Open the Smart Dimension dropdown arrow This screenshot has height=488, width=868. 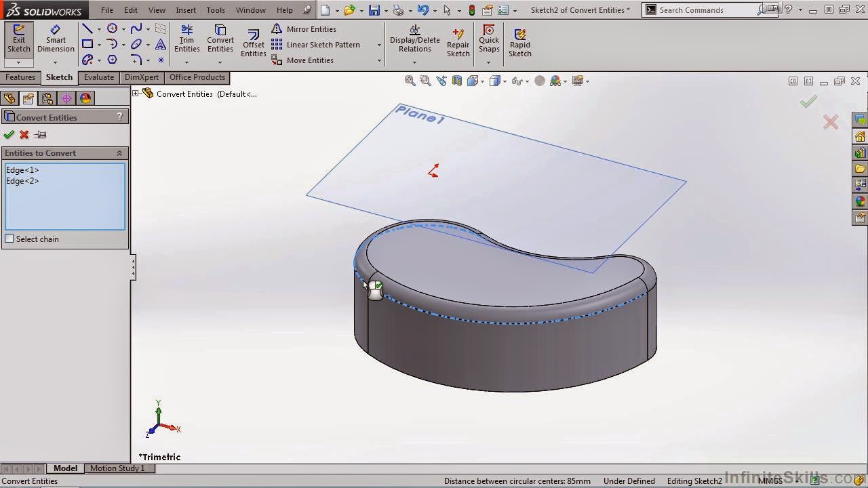[x=56, y=62]
